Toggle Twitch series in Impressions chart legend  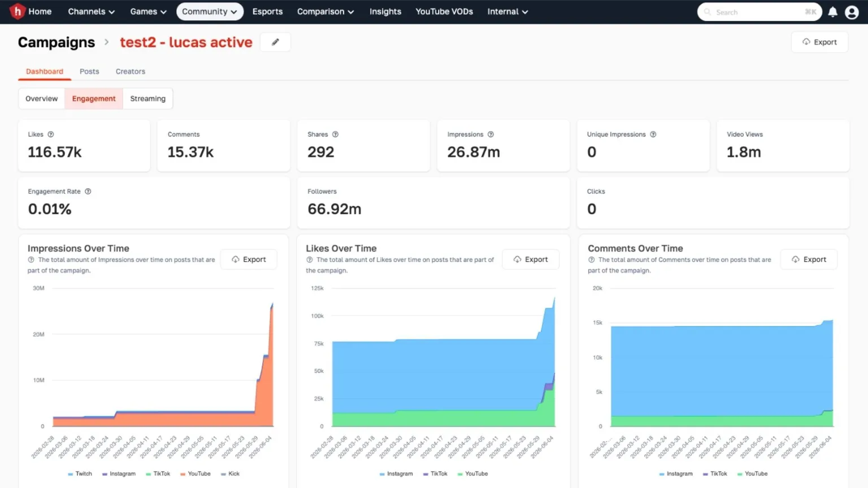pyautogui.click(x=80, y=474)
